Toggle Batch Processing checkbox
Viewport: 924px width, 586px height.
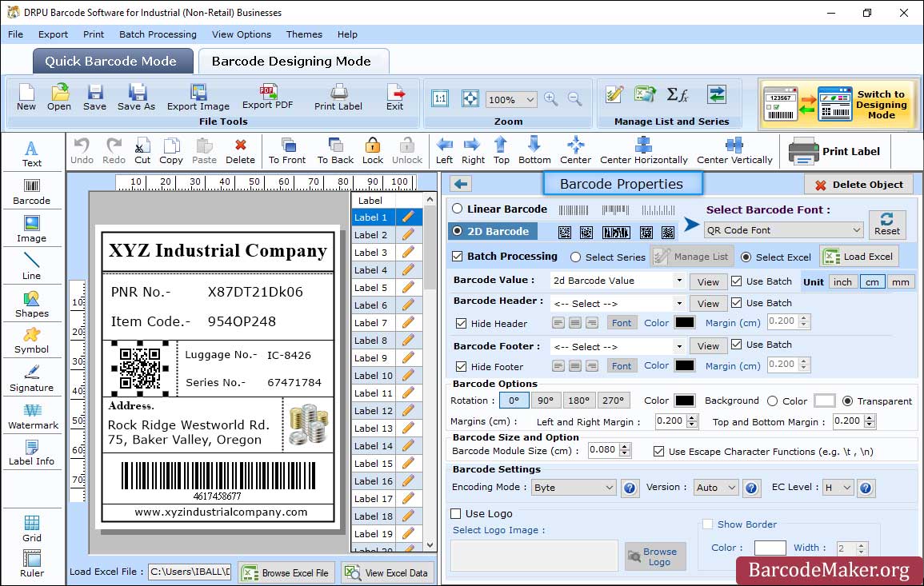458,256
